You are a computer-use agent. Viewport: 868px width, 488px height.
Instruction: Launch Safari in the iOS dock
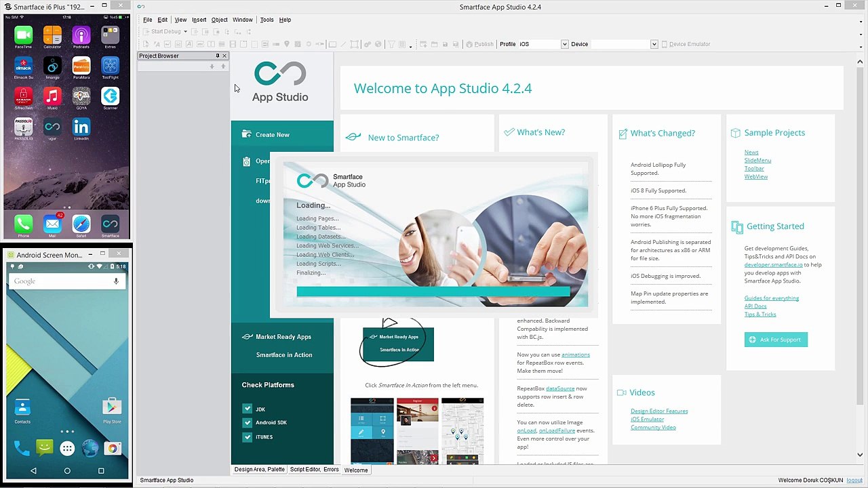point(81,224)
